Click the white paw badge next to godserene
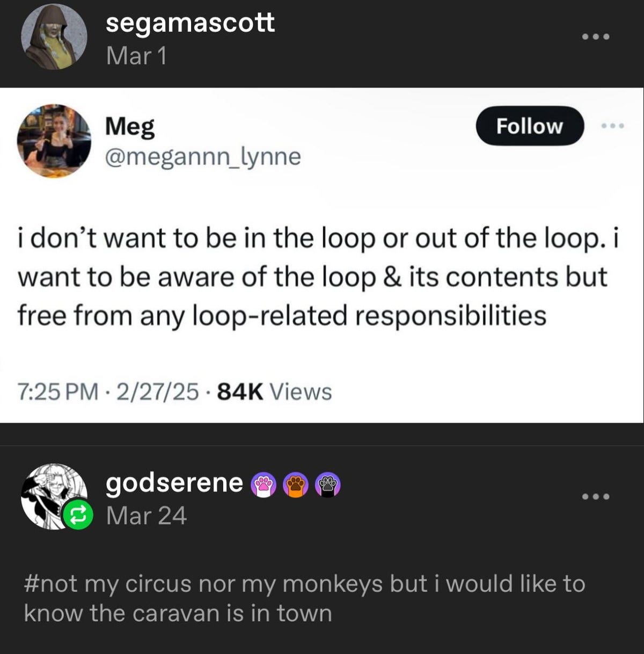The image size is (644, 654). tap(327, 485)
